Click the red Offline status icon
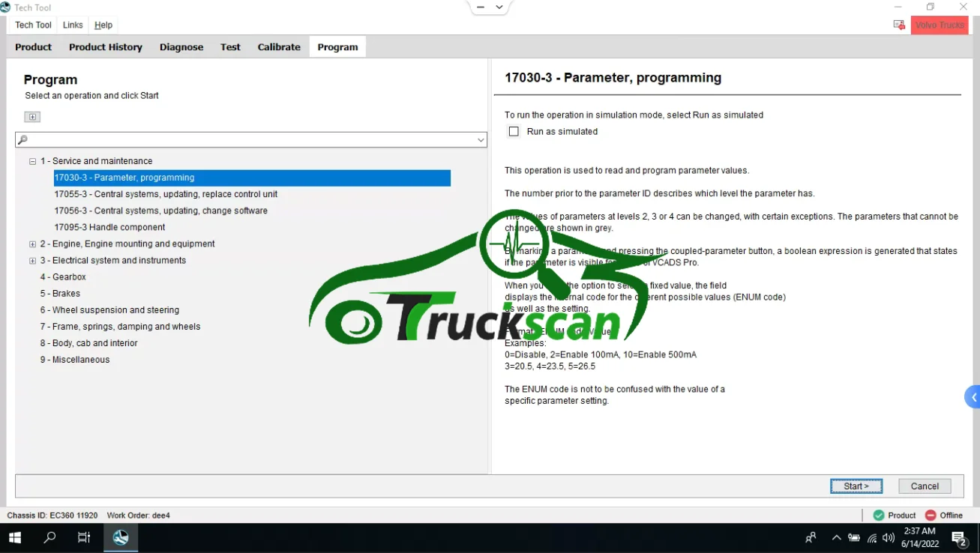The height and width of the screenshot is (553, 980). [x=931, y=516]
